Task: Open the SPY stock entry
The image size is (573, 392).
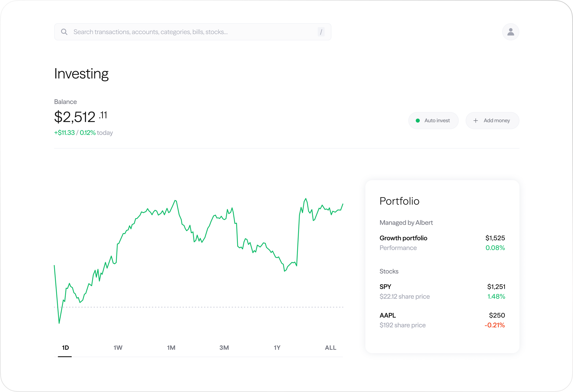Action: [x=385, y=287]
